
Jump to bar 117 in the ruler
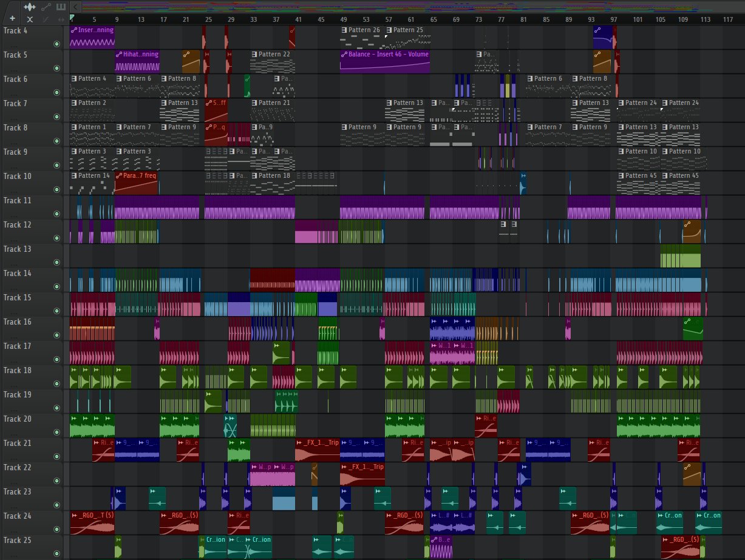pyautogui.click(x=728, y=19)
